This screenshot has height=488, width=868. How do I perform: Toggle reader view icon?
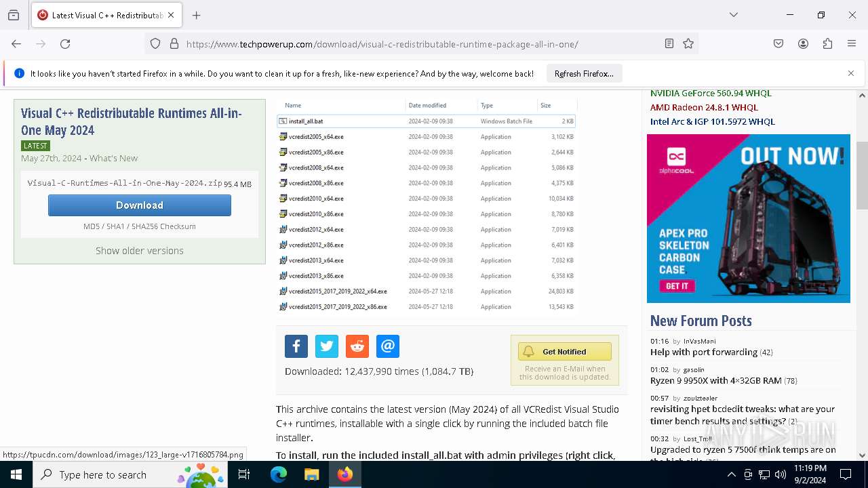point(669,44)
